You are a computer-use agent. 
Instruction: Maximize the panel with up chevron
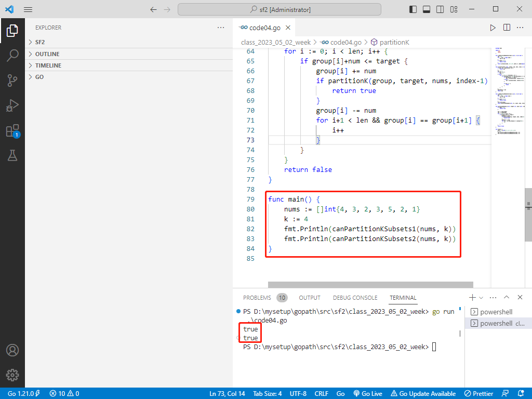pyautogui.click(x=507, y=297)
